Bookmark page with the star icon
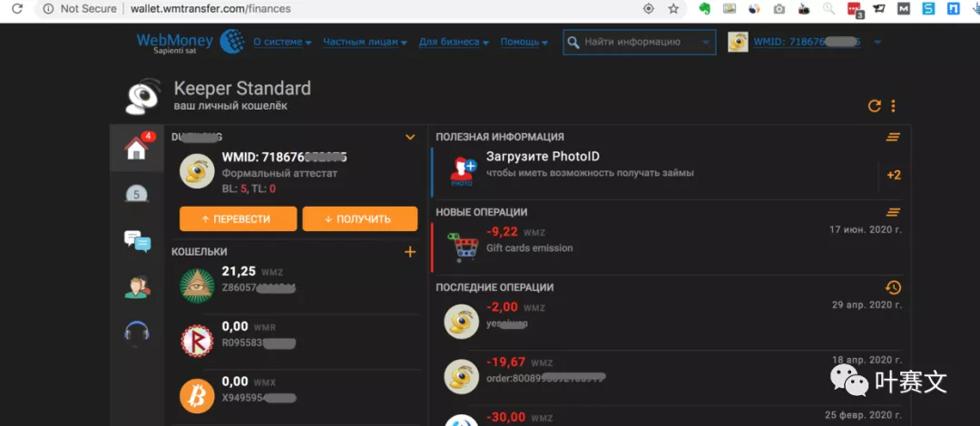 [x=673, y=9]
